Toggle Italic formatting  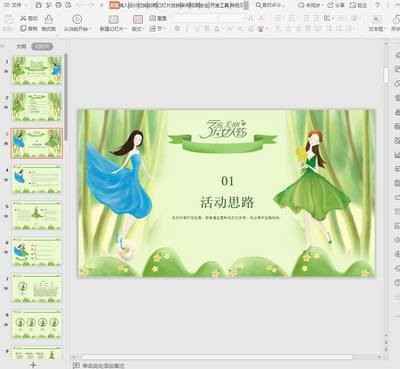pyautogui.click(x=187, y=29)
